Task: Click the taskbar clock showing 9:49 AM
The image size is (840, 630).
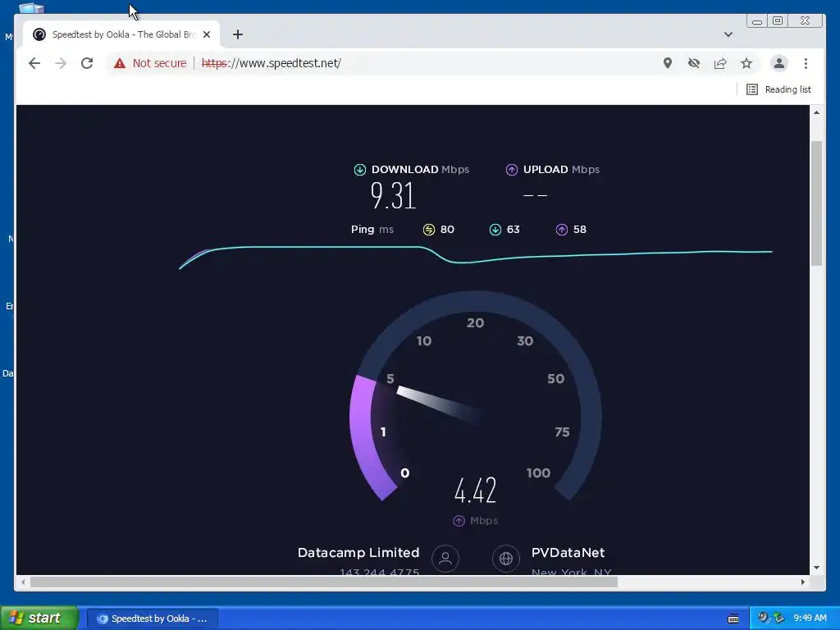Action: [x=810, y=619]
